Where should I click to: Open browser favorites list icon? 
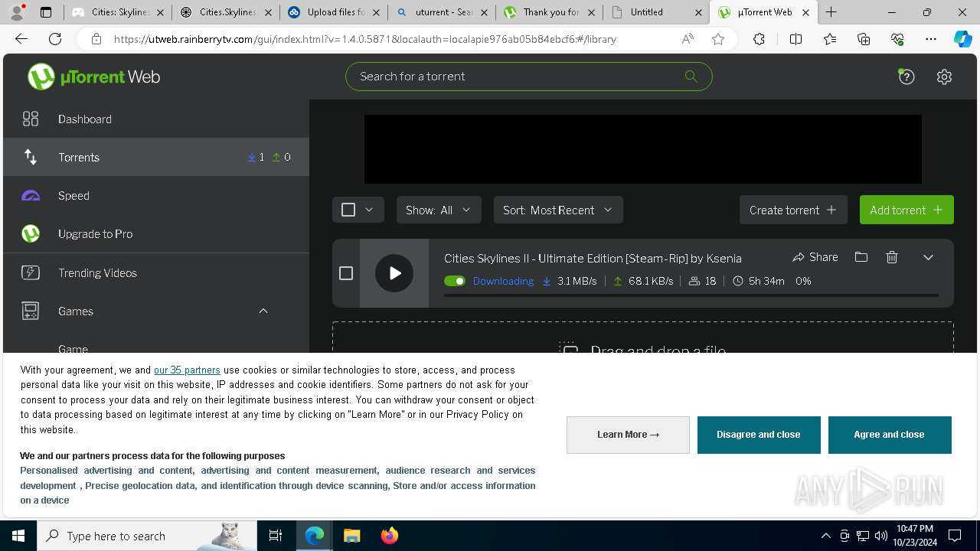pos(830,39)
